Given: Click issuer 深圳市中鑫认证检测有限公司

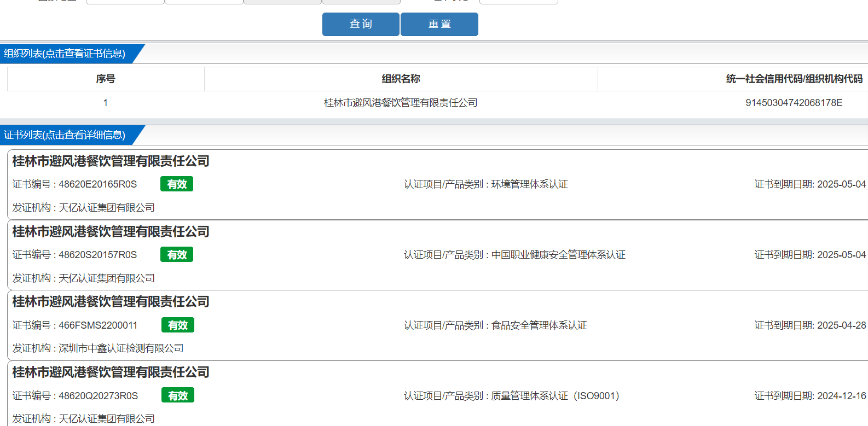Looking at the screenshot, I should pos(121,348).
